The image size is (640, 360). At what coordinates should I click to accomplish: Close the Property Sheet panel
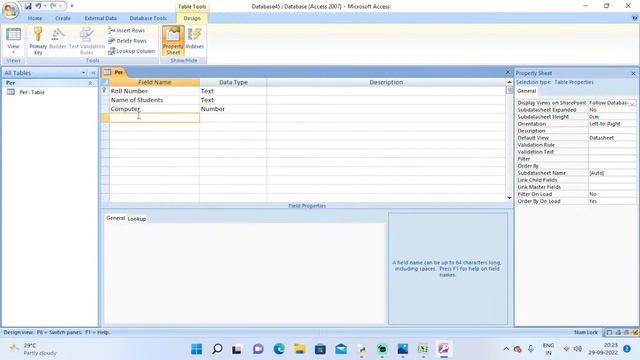[x=633, y=73]
